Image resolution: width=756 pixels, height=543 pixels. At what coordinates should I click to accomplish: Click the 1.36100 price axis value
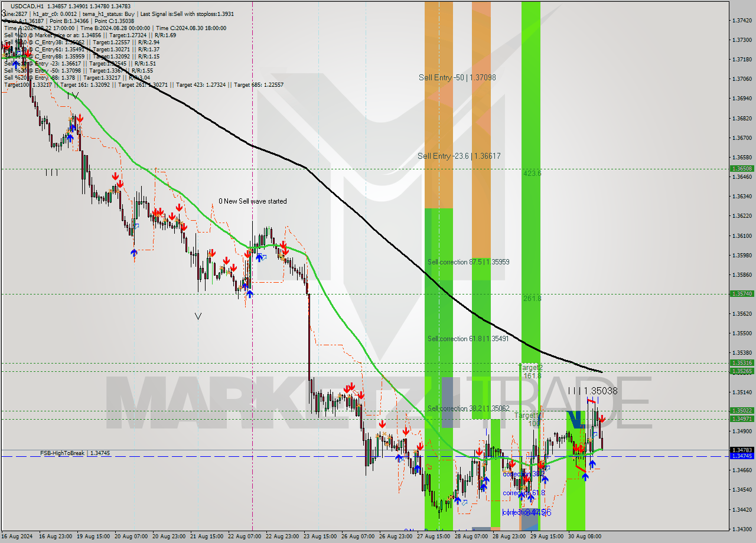tap(741, 235)
